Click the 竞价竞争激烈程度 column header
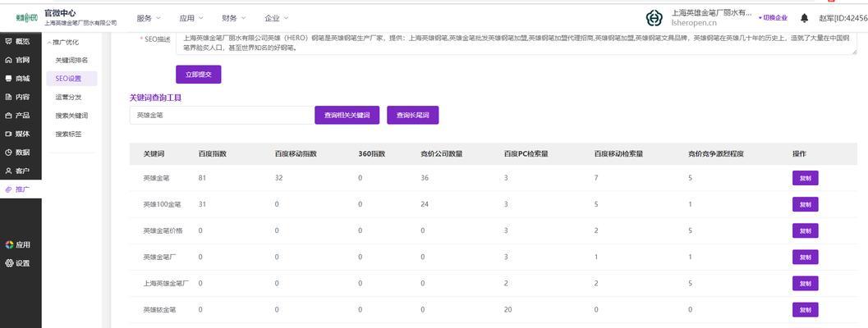The width and height of the screenshot is (868, 328). coord(716,154)
